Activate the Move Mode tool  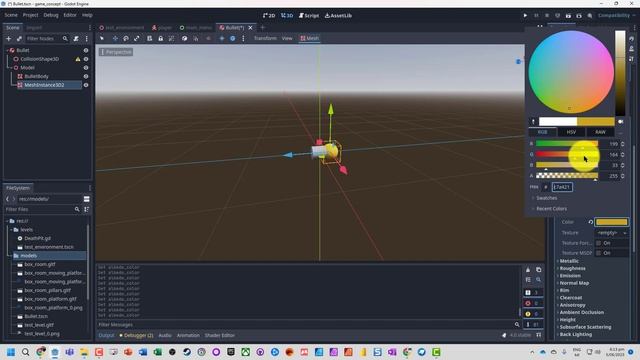(x=115, y=38)
